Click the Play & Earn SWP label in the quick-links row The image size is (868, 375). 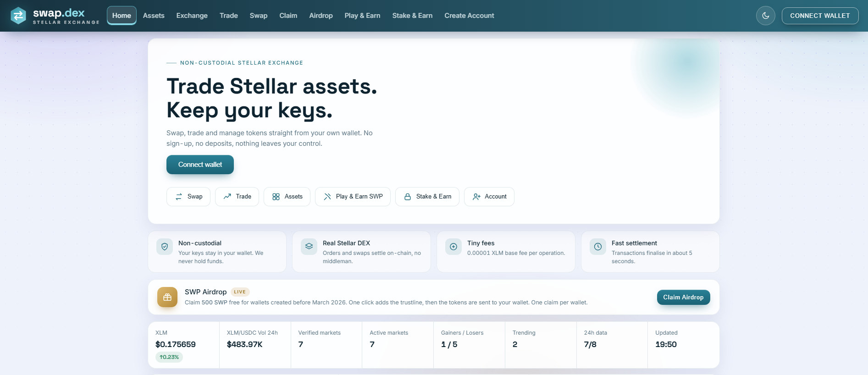(359, 197)
